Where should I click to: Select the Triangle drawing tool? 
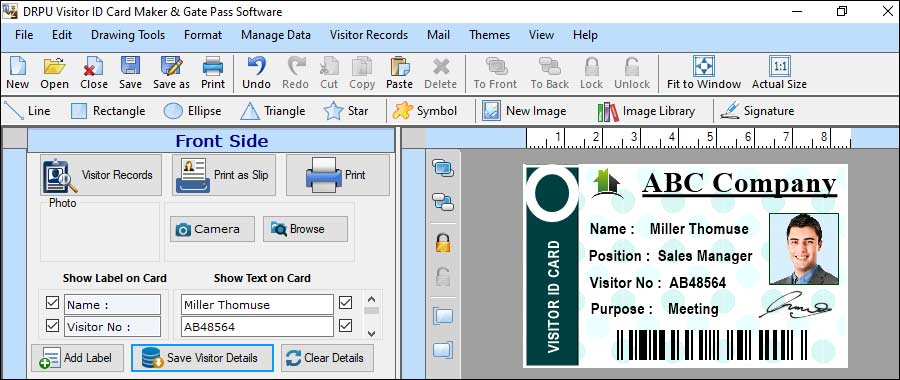tap(273, 111)
